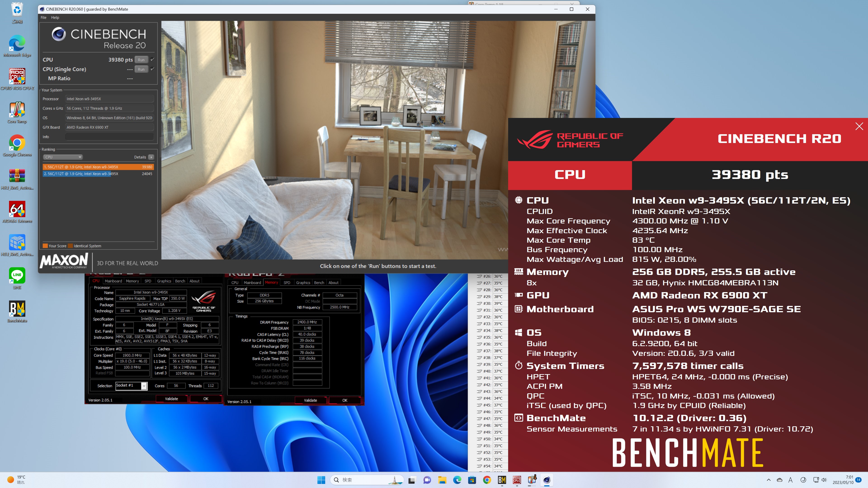Switch to BenchMate taskbar icon
The width and height of the screenshot is (868, 488).
point(502,480)
